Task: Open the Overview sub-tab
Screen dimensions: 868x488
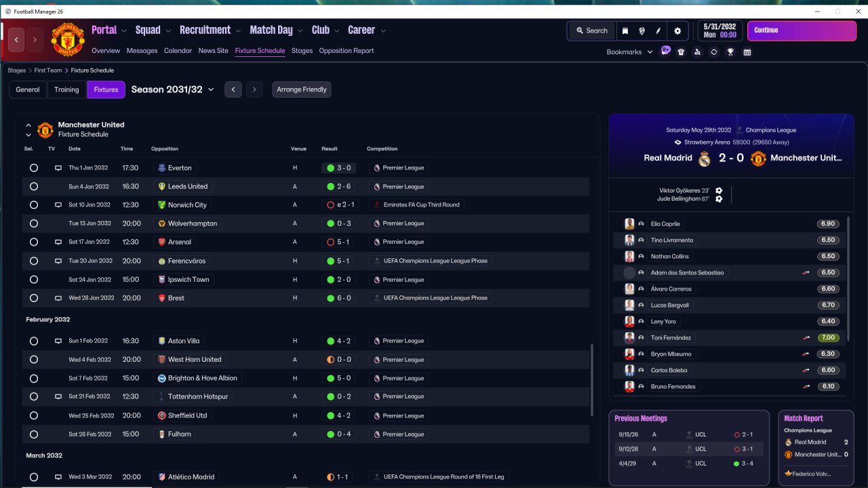Action: (x=106, y=51)
